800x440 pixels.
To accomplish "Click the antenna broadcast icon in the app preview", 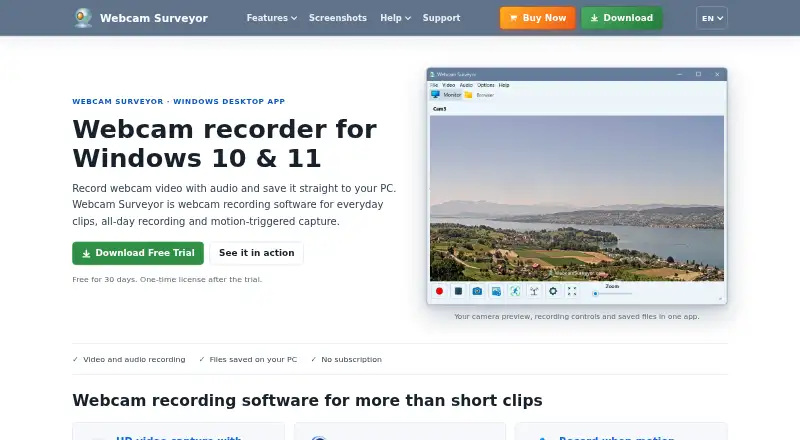I will point(534,291).
